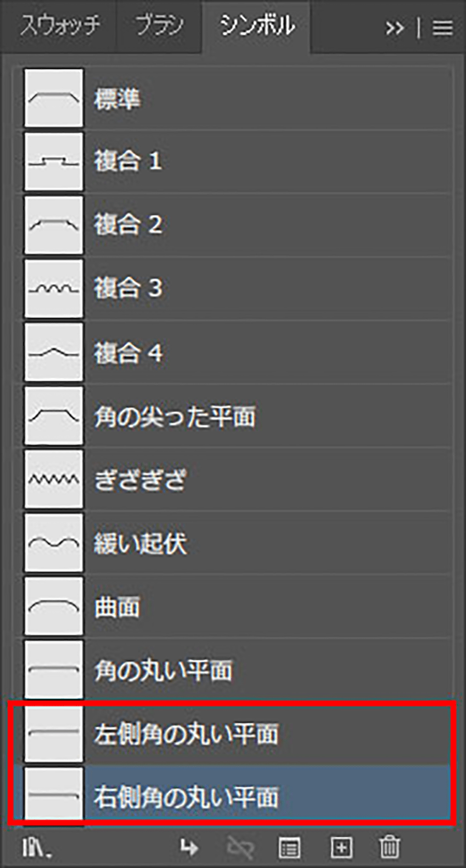Image resolution: width=466 pixels, height=868 pixels.
Task: Open the panel hamburger menu
Action: point(443,27)
